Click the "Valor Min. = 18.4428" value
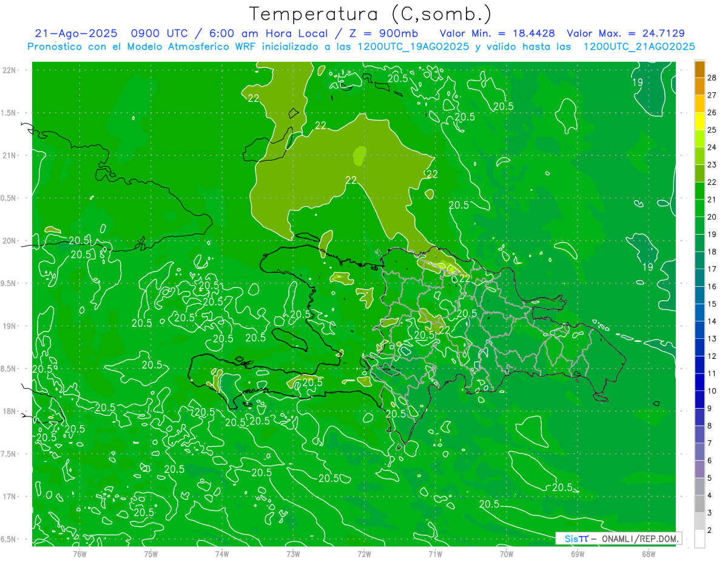Image resolution: width=728 pixels, height=562 pixels. pyautogui.click(x=498, y=33)
